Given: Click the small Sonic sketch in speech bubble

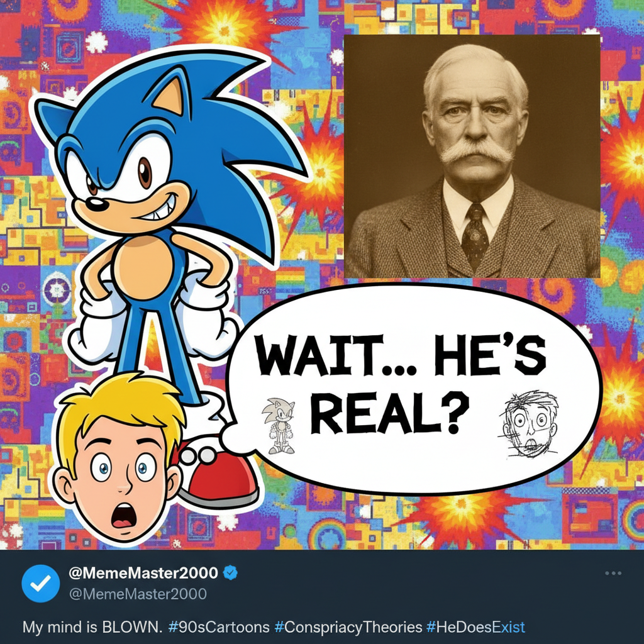Looking at the screenshot, I should (278, 426).
